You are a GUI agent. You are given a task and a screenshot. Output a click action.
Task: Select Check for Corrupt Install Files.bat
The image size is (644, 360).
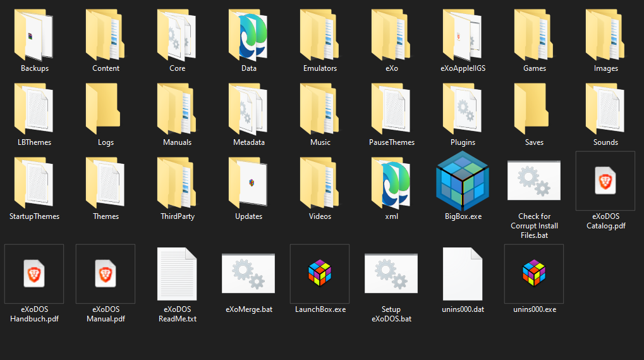click(534, 182)
